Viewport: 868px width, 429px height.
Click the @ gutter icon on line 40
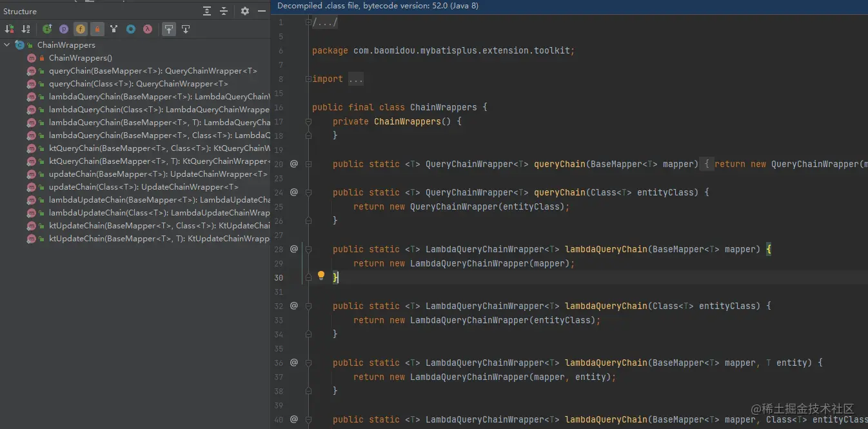tap(294, 419)
